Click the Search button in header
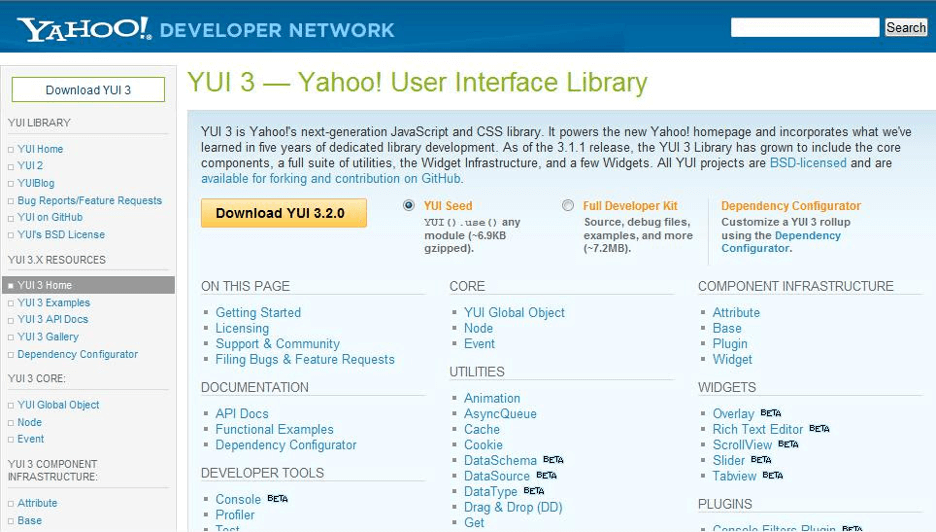The width and height of the screenshot is (936, 532). [906, 27]
